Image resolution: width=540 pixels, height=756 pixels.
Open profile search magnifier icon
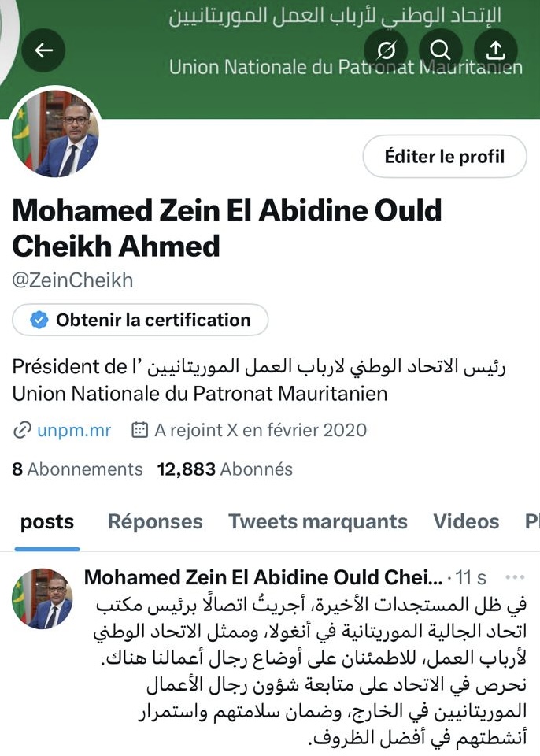tap(441, 50)
